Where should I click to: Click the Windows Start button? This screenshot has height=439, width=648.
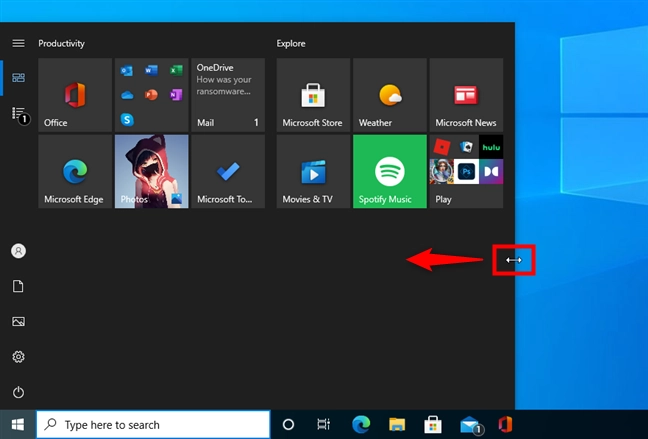[18, 425]
